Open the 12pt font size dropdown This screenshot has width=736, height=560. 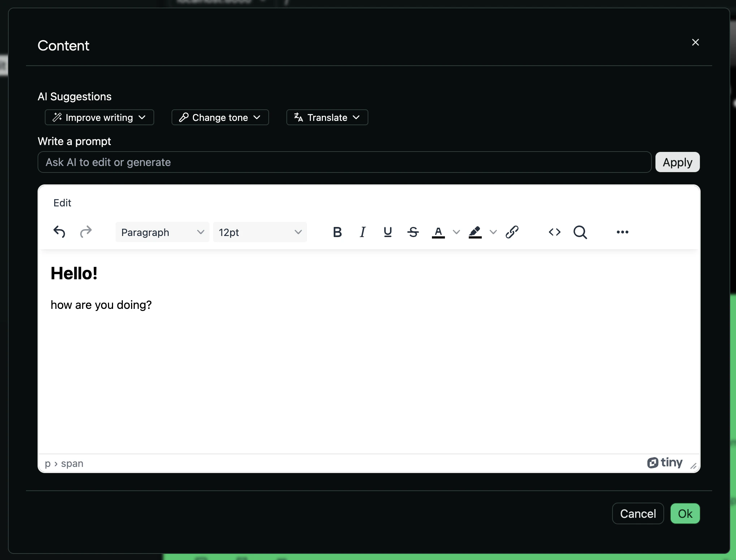260,232
